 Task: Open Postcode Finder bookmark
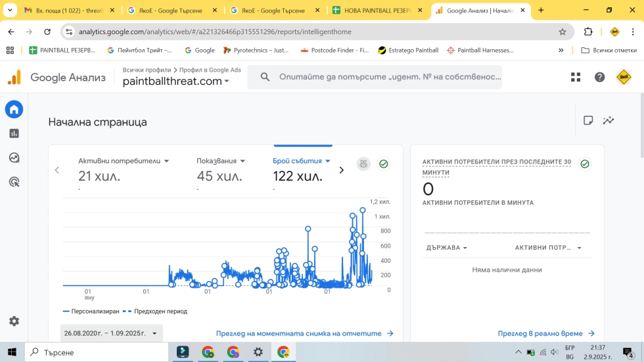(x=334, y=50)
